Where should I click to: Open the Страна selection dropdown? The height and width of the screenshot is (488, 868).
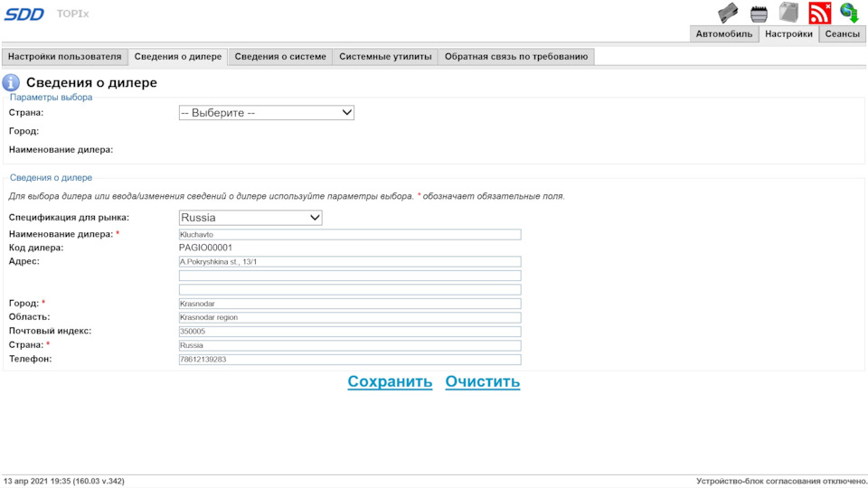tap(266, 113)
